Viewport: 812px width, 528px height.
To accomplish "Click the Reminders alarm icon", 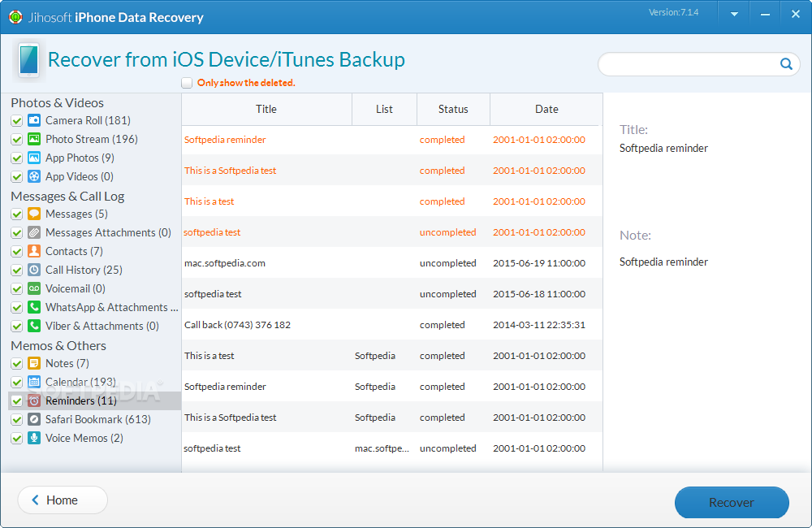I will (x=34, y=400).
